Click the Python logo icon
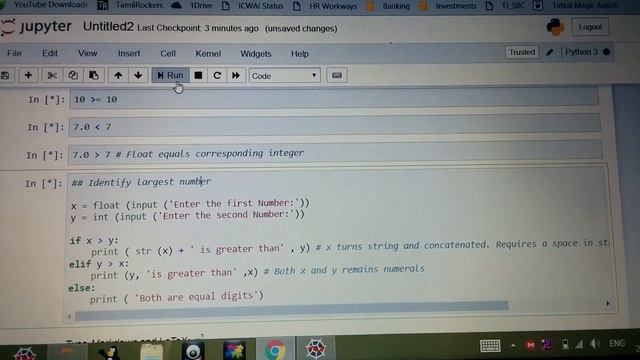 click(x=556, y=27)
